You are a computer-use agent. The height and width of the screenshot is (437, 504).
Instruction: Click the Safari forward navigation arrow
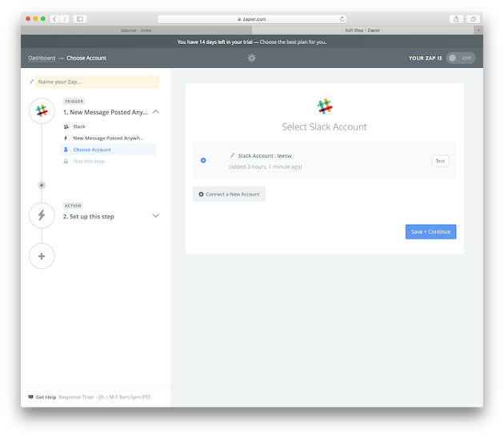[x=65, y=19]
